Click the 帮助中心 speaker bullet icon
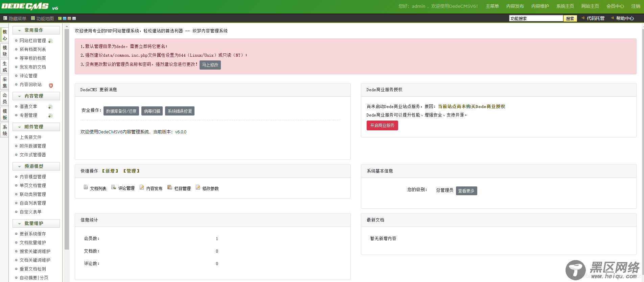Image resolution: width=644 pixels, height=282 pixels. pos(613,18)
